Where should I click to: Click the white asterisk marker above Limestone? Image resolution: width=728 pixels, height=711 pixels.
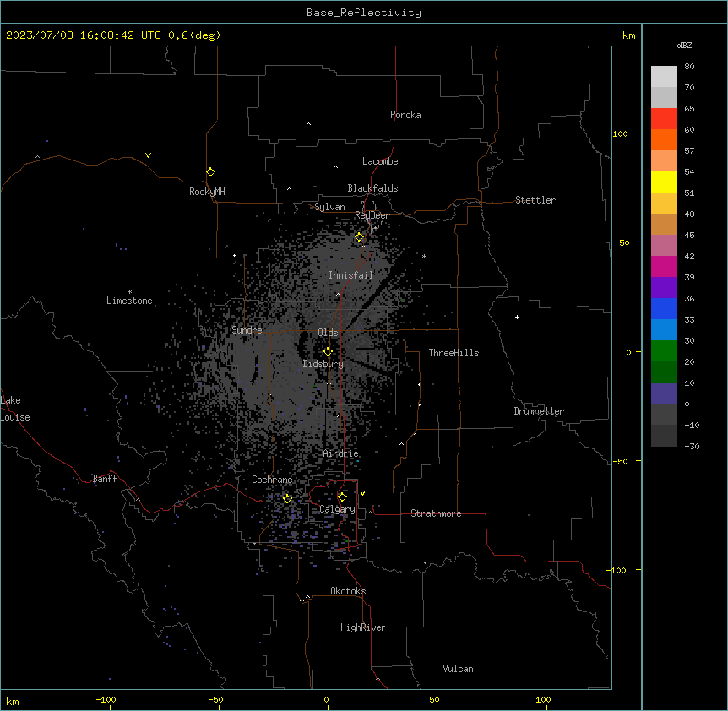click(129, 291)
